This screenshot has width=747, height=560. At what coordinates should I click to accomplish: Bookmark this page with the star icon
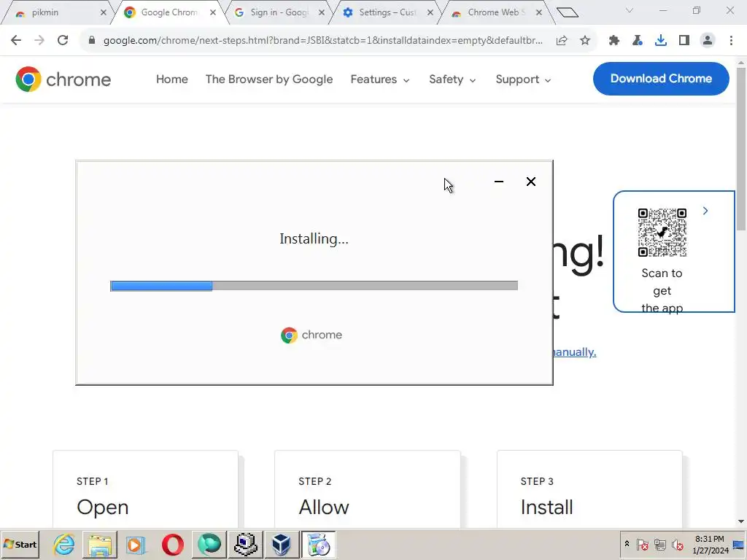tap(585, 41)
